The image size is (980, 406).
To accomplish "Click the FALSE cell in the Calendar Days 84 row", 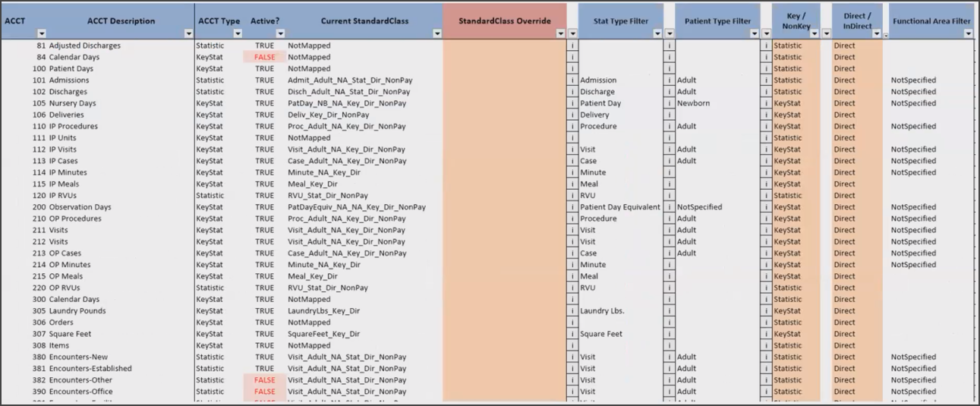I will [x=265, y=57].
